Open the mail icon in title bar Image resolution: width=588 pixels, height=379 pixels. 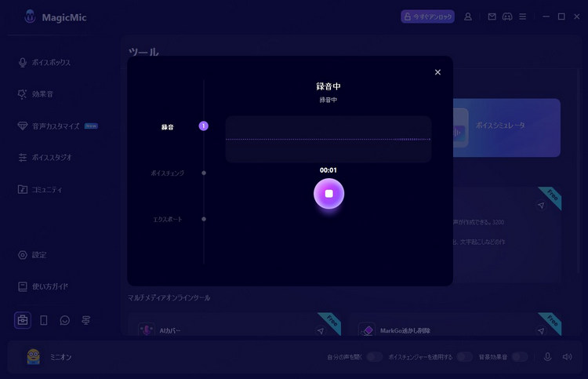click(492, 16)
